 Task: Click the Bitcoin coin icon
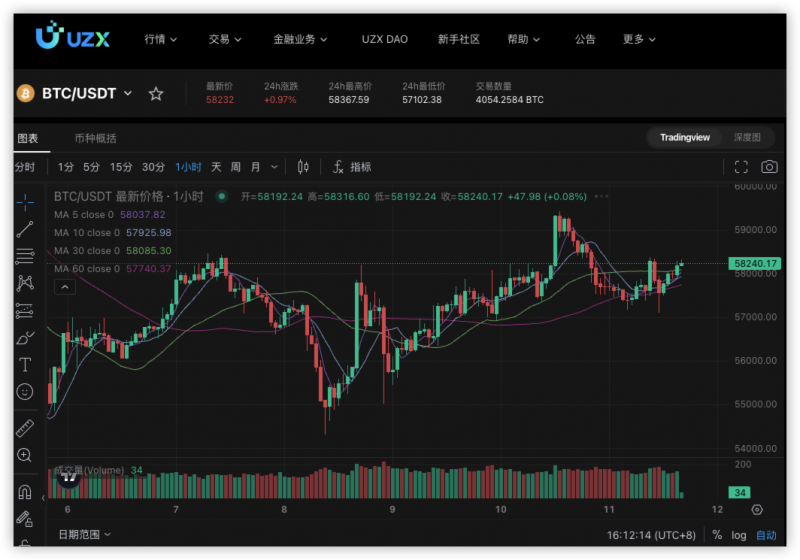pyautogui.click(x=25, y=93)
